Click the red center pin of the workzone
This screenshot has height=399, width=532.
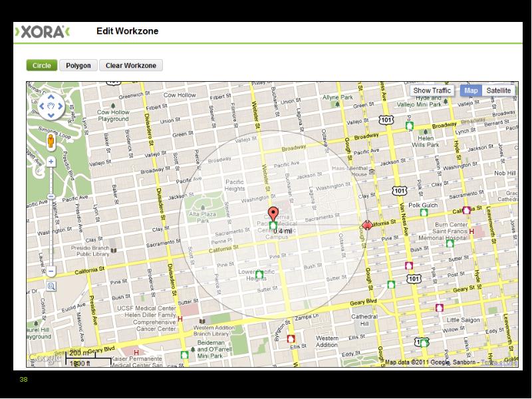coord(273,213)
